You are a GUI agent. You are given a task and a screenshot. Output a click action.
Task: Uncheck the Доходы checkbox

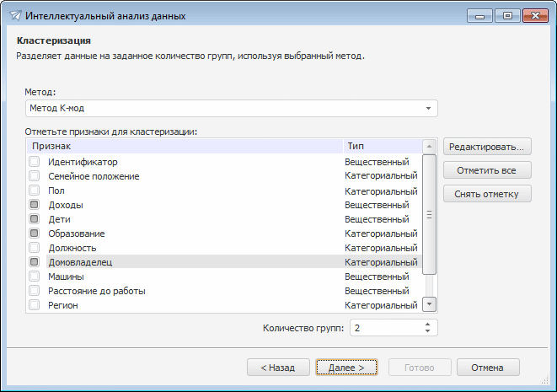click(x=35, y=205)
